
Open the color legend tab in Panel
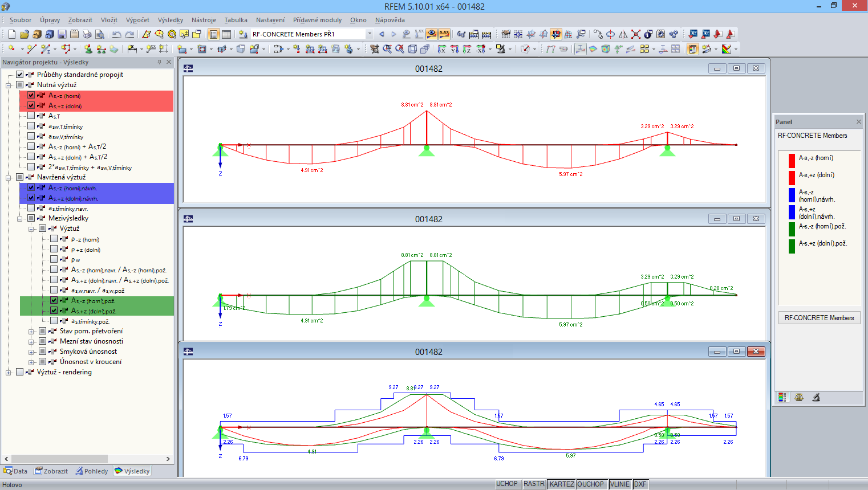[x=782, y=397]
